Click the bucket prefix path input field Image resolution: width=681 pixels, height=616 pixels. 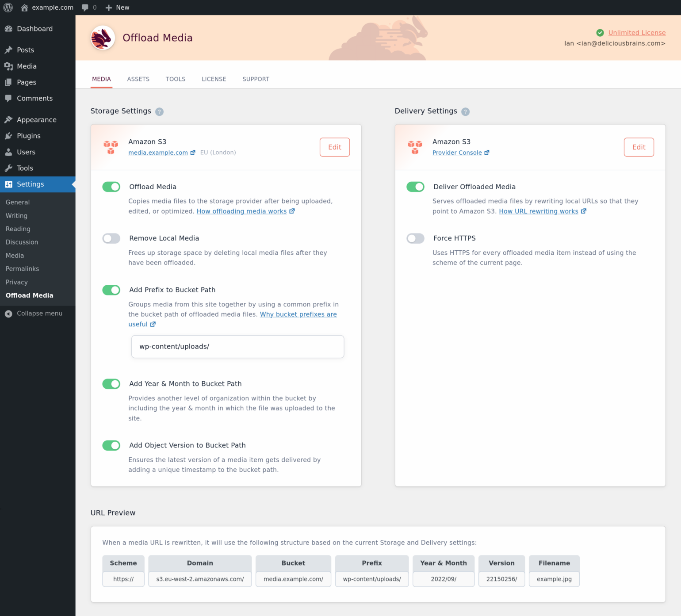click(x=237, y=347)
